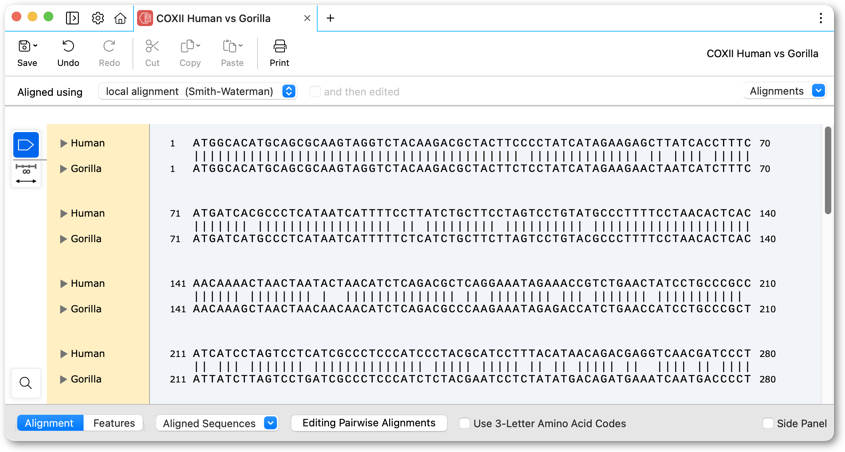The width and height of the screenshot is (845, 452).
Task: Click the end position number 280 for Human
Action: click(767, 354)
